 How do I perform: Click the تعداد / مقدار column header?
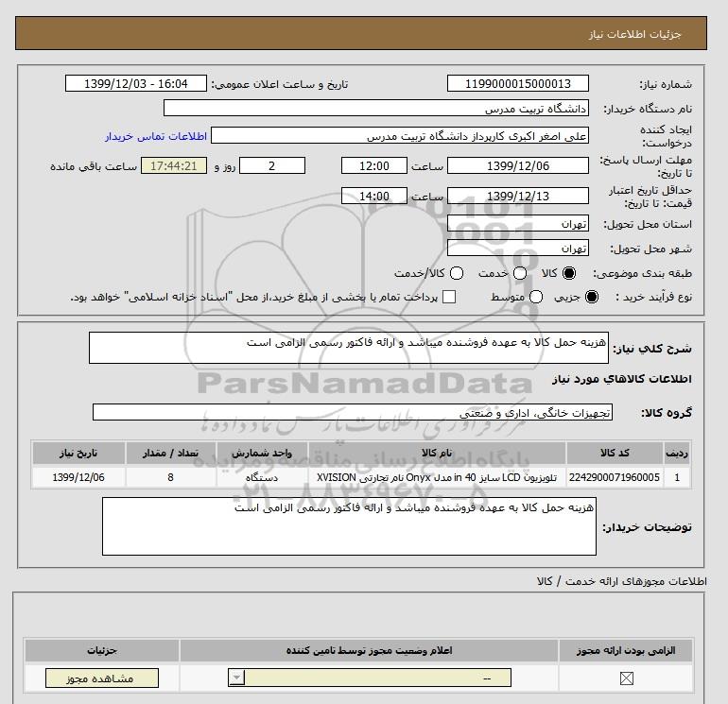click(170, 453)
